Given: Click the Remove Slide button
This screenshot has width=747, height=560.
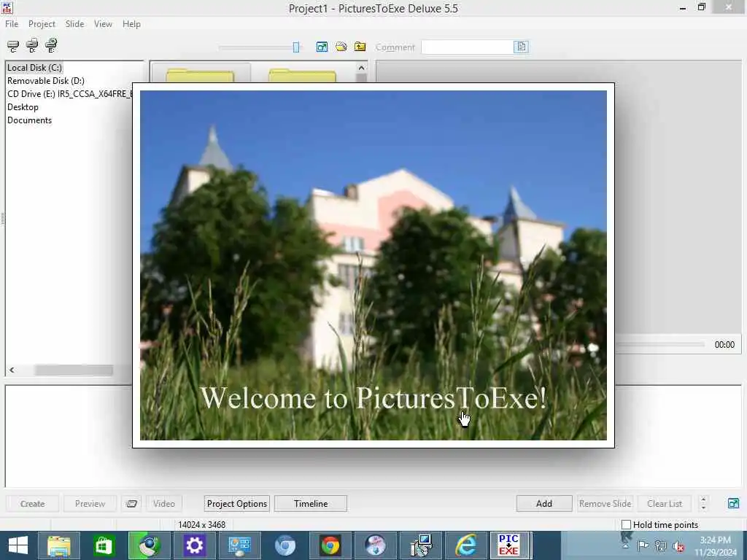Looking at the screenshot, I should (x=605, y=503).
